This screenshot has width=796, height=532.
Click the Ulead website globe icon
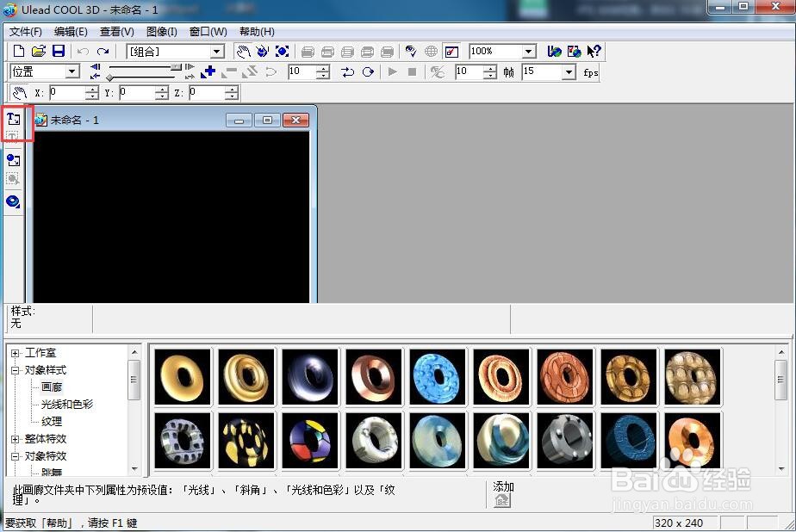pyautogui.click(x=555, y=52)
